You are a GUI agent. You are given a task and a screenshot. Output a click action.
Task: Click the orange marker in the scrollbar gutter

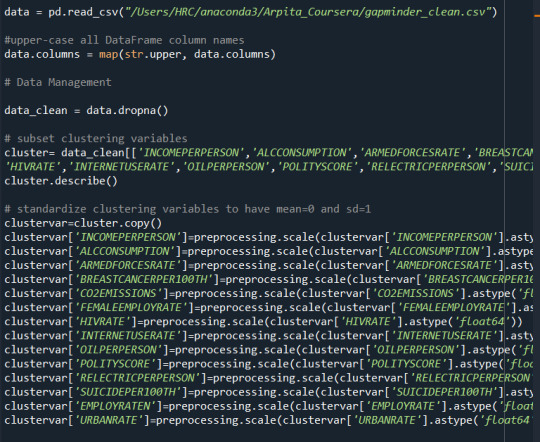(537, 16)
